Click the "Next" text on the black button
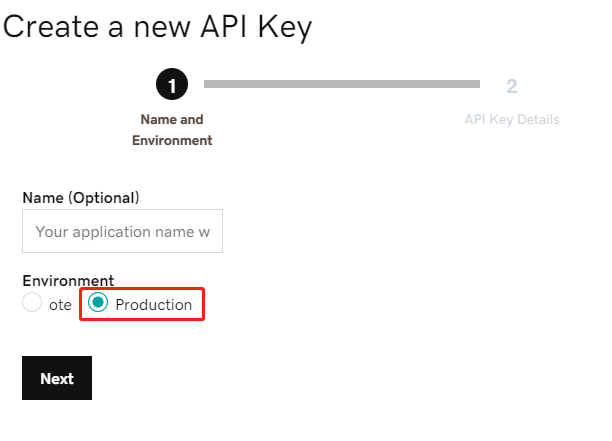This screenshot has width=612, height=441. coord(57,379)
